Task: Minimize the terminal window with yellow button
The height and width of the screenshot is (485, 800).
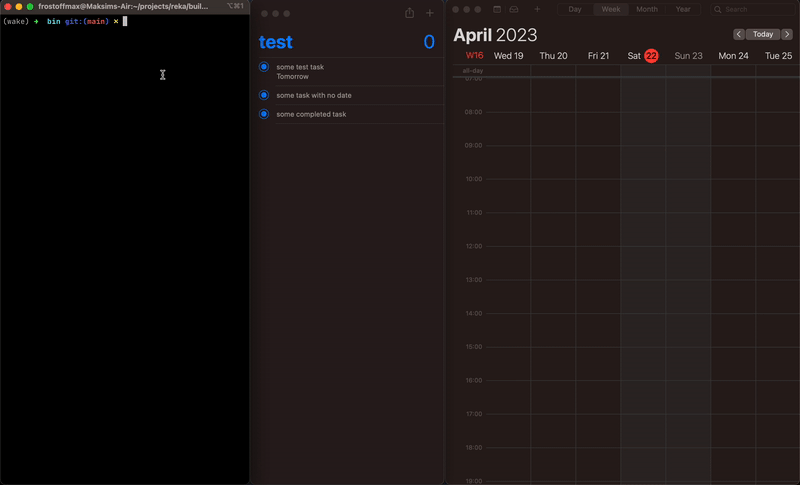Action: pos(19,7)
